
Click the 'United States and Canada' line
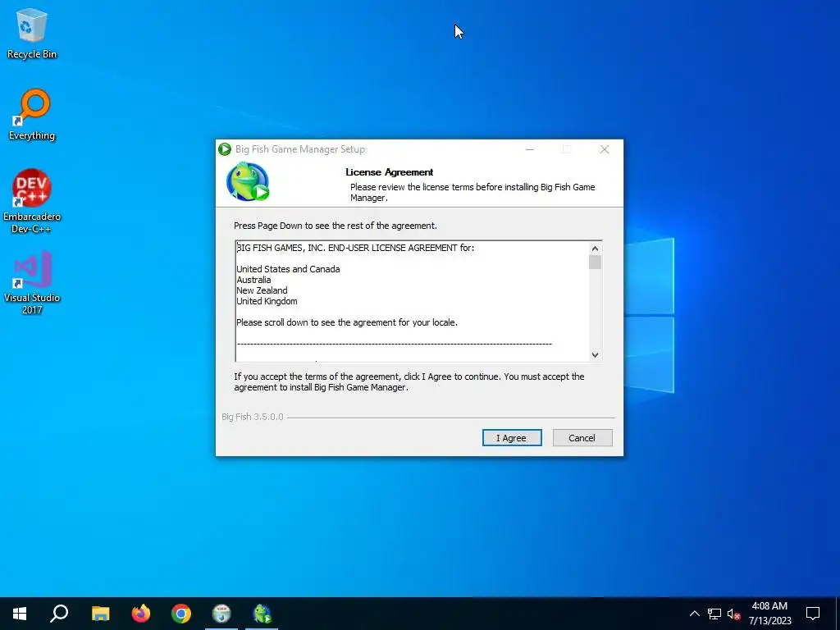pyautogui.click(x=288, y=269)
